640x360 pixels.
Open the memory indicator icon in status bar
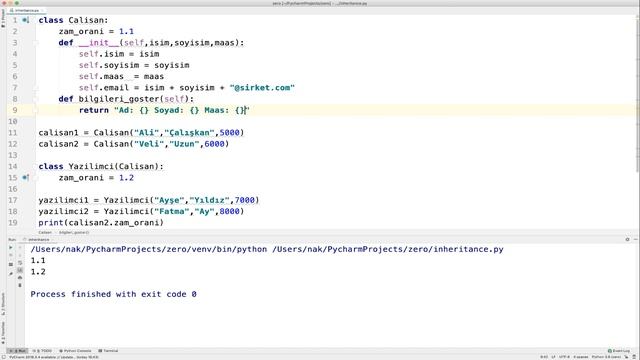pyautogui.click(x=634, y=357)
